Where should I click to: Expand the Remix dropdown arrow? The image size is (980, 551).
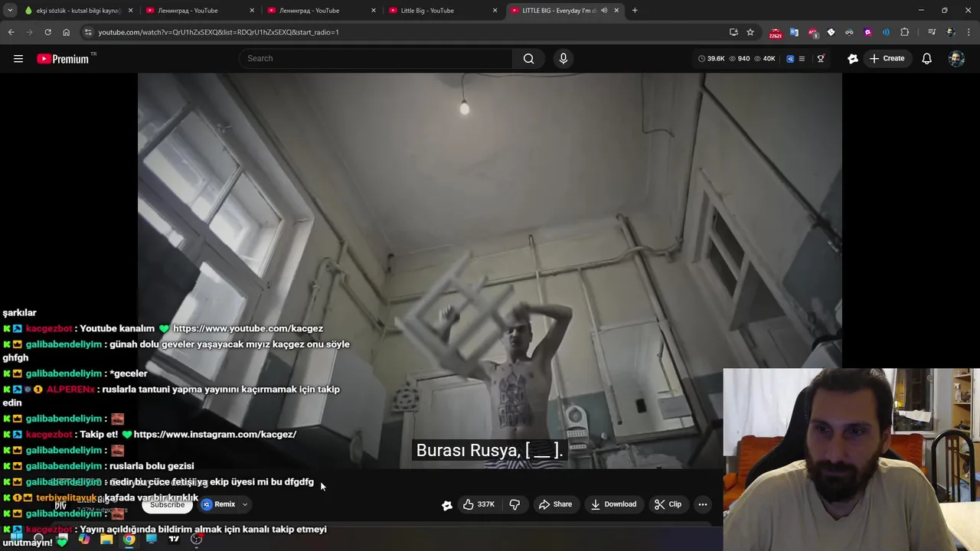click(245, 504)
